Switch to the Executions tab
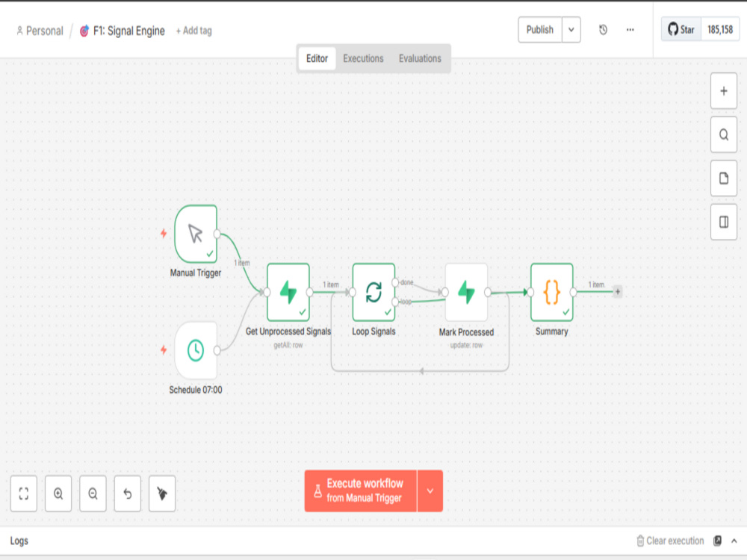The width and height of the screenshot is (747, 560). point(364,58)
